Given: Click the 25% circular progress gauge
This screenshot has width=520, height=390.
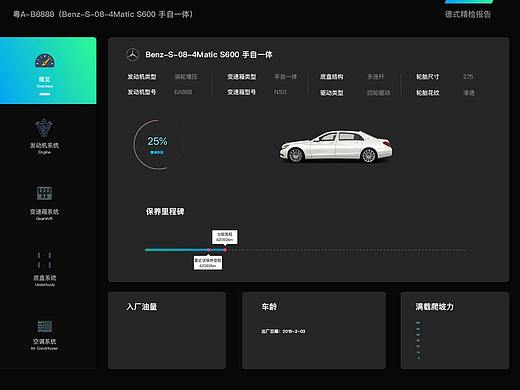Looking at the screenshot, I should click(x=157, y=145).
